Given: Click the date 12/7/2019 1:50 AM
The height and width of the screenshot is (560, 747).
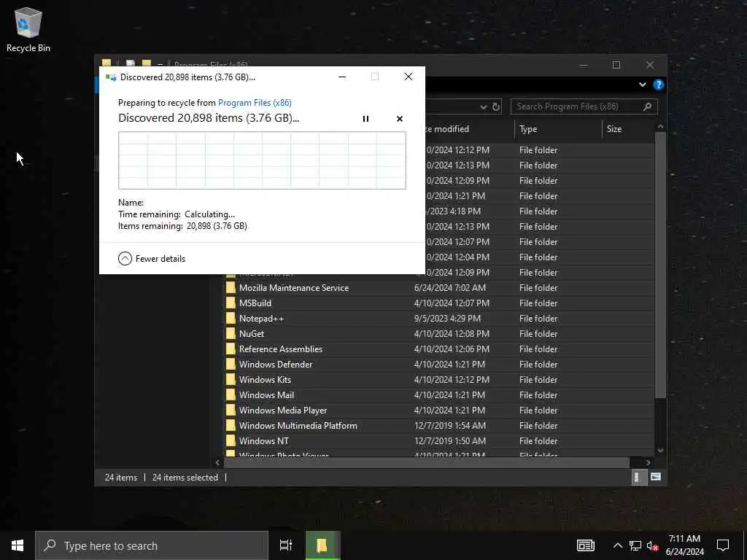Looking at the screenshot, I should click(449, 441).
